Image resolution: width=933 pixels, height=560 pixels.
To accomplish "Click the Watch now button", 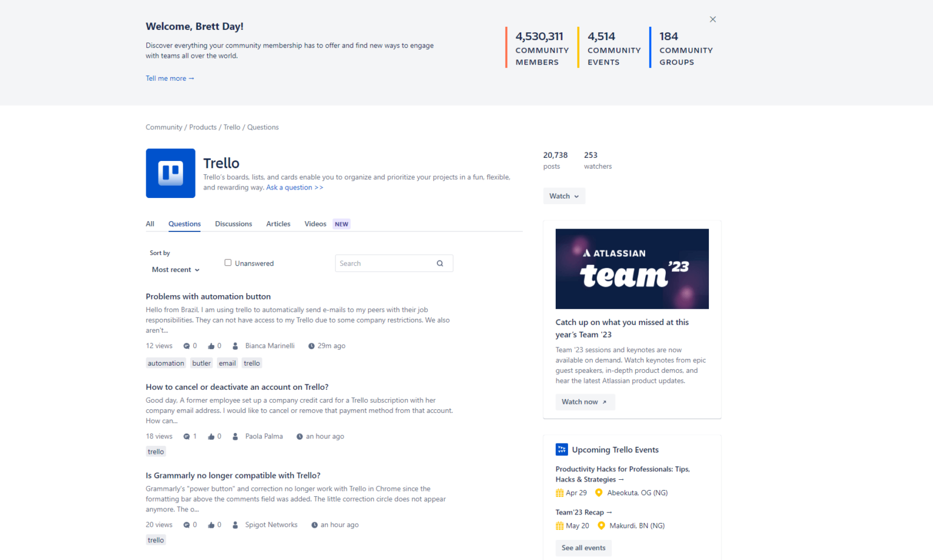I will point(584,401).
